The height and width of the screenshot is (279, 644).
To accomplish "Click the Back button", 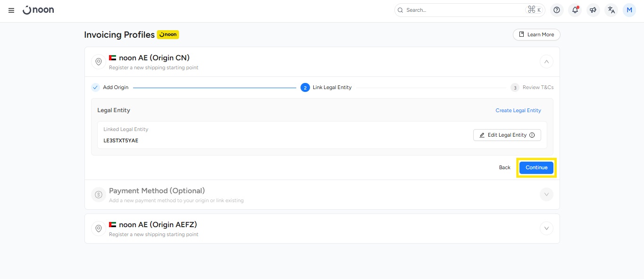I will pyautogui.click(x=504, y=168).
